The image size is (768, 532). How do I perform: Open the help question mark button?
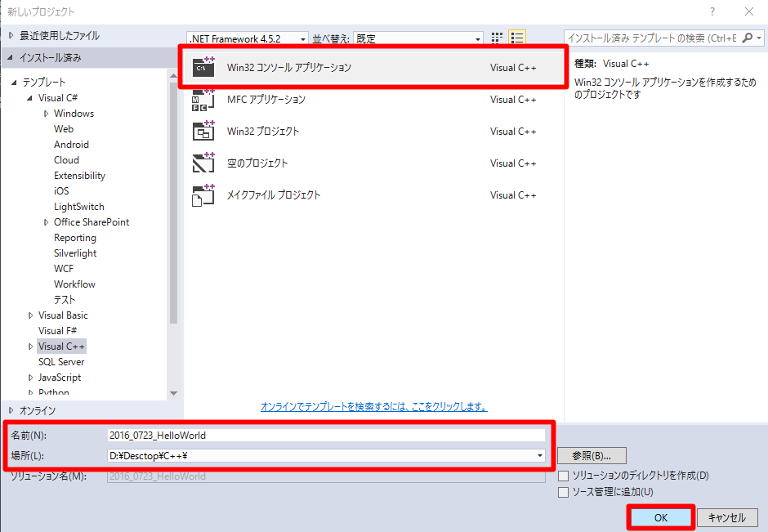[712, 11]
